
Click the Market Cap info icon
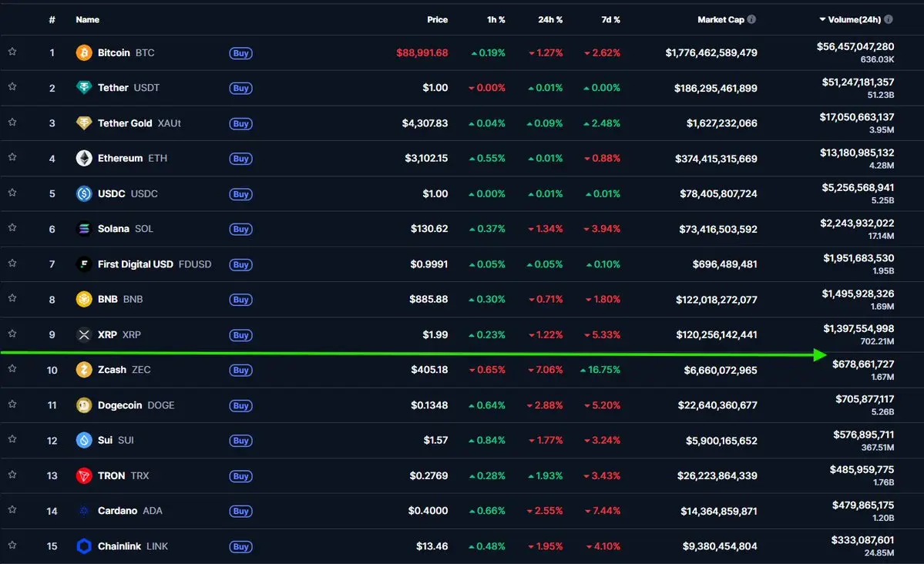coord(751,19)
